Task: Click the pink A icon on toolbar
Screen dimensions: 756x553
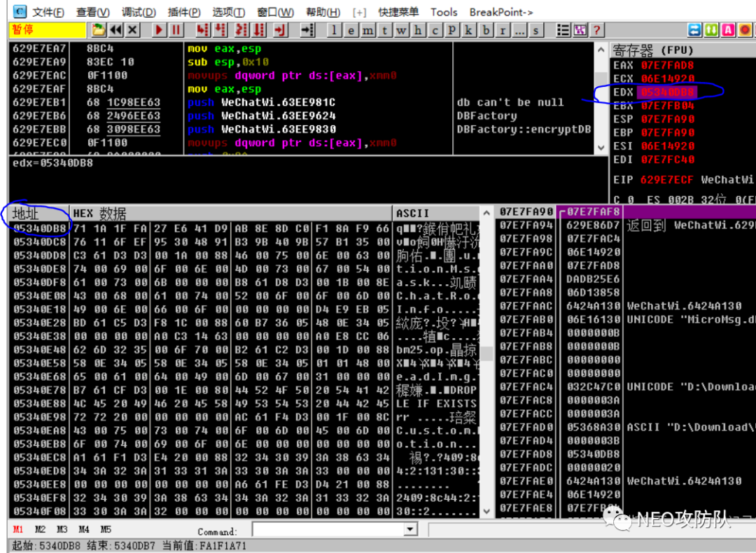Action: click(728, 30)
